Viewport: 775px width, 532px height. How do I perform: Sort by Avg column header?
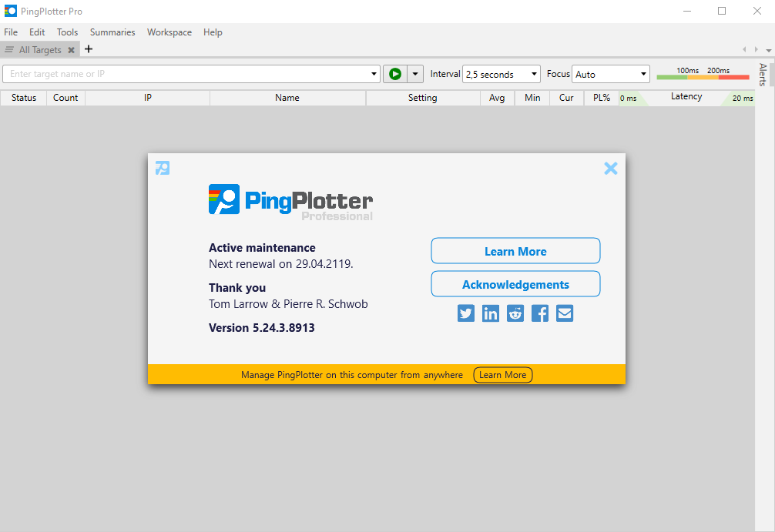pos(497,98)
